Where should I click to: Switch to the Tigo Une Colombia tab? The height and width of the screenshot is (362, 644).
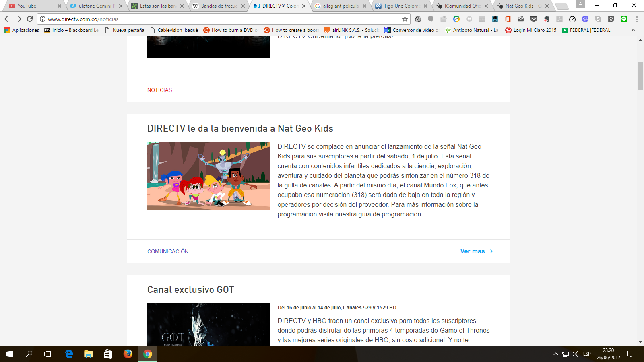click(400, 6)
